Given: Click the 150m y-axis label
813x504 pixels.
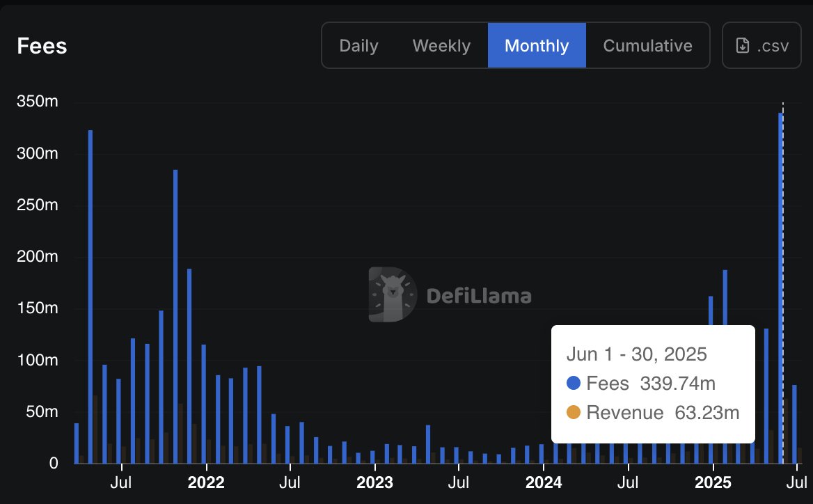Looking at the screenshot, I should pos(38,308).
